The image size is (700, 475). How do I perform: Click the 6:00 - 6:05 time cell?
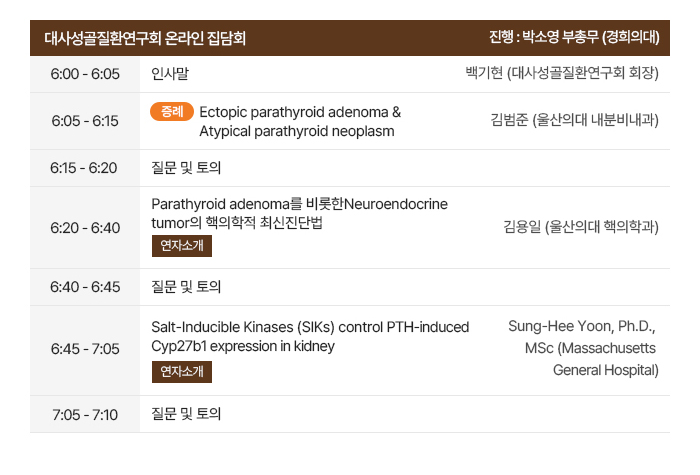point(85,74)
